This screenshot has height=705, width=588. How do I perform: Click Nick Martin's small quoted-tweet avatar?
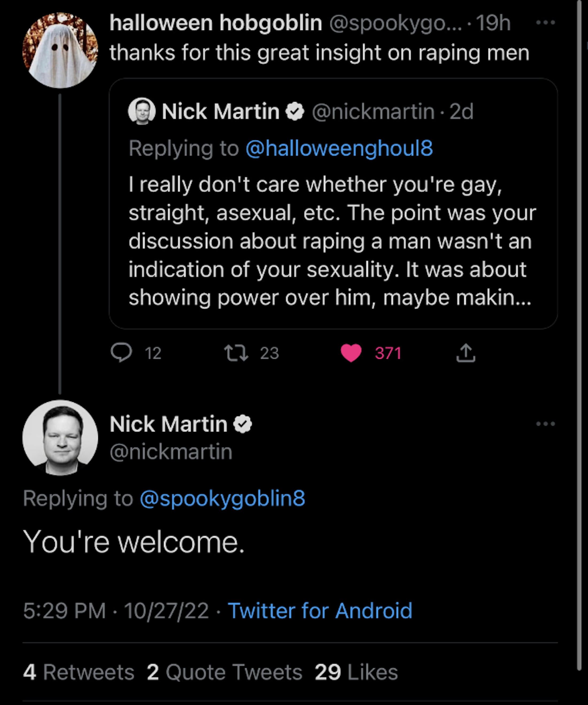[142, 111]
